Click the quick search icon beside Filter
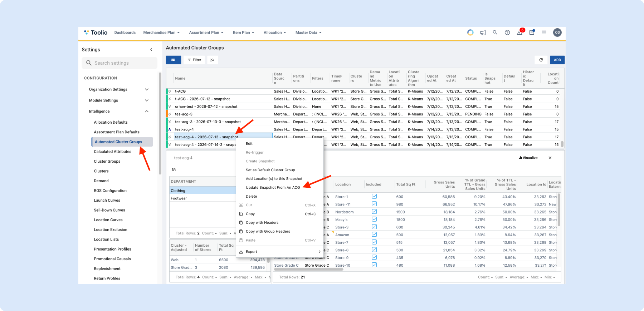The width and height of the screenshot is (644, 311). [212, 60]
